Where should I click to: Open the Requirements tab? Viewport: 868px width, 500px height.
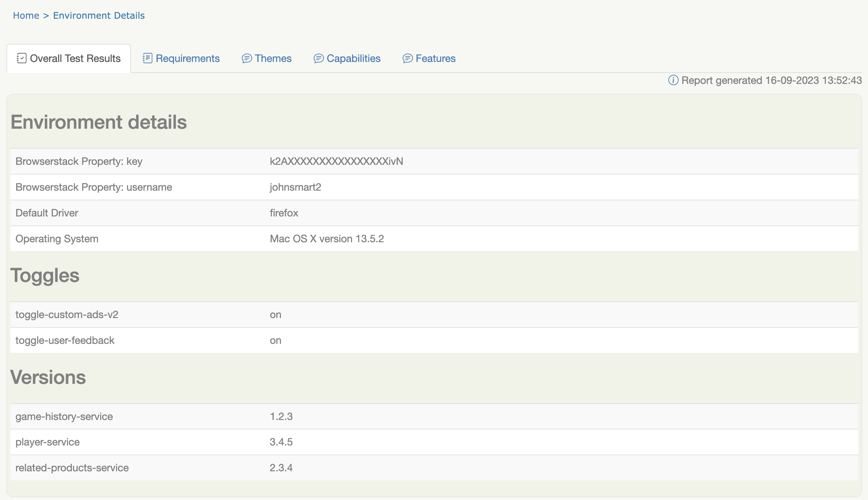click(x=187, y=58)
